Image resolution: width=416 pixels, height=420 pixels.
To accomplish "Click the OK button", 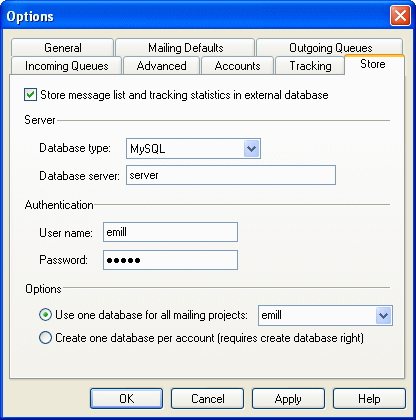I will pos(126,398).
